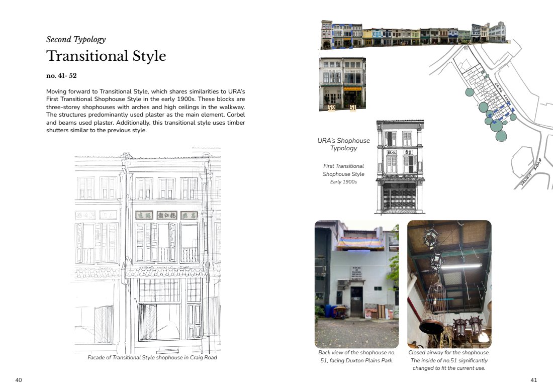Click the Tanjong Road label on map
The image size is (553, 392).
pos(531,173)
